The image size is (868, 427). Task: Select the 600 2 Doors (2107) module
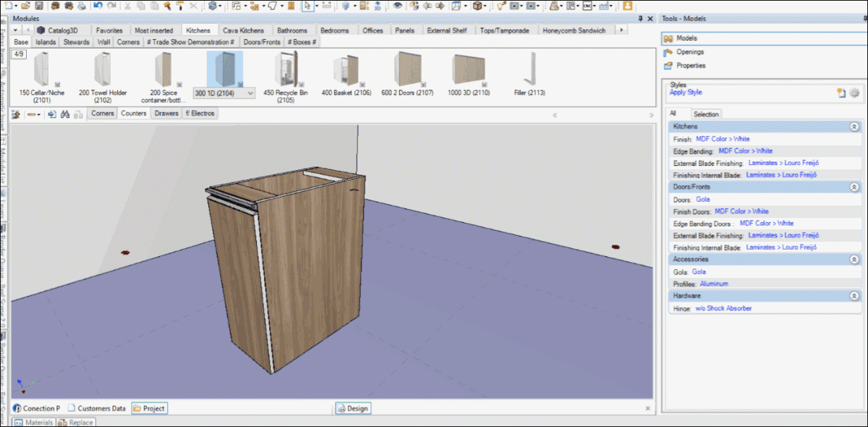click(x=407, y=74)
